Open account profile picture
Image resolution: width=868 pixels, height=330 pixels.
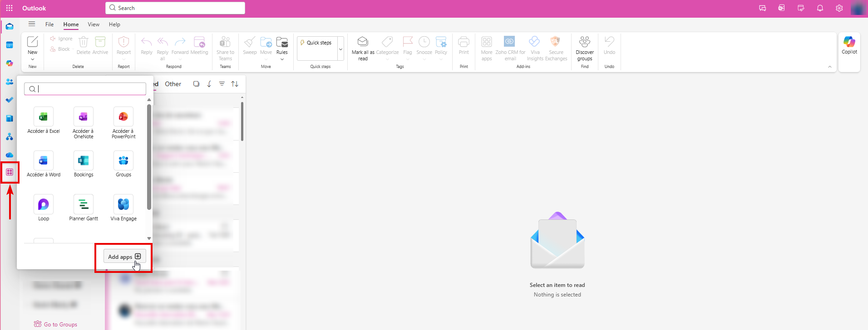coord(858,8)
